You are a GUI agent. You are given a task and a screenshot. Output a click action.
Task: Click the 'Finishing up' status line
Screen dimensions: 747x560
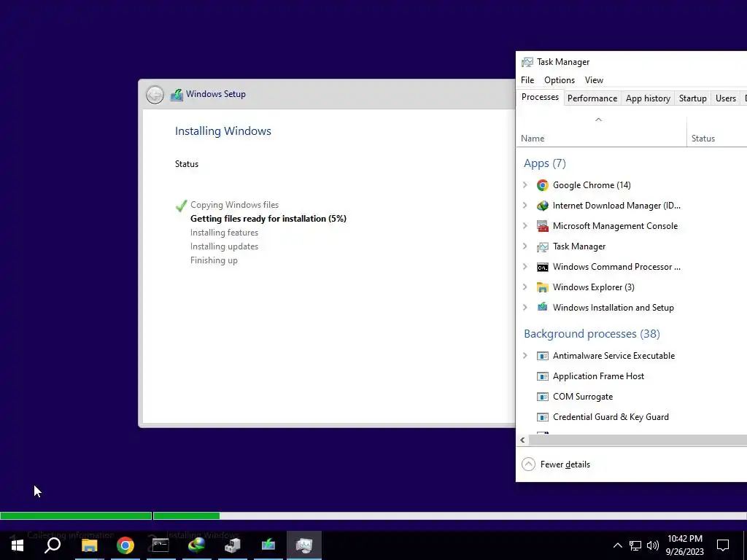pos(214,260)
